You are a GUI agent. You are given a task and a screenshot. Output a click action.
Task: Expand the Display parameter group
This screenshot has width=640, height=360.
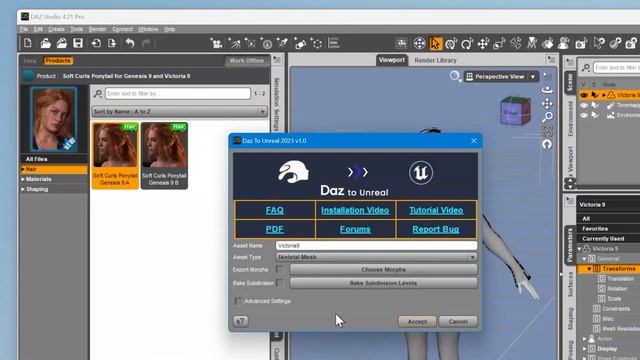point(584,349)
